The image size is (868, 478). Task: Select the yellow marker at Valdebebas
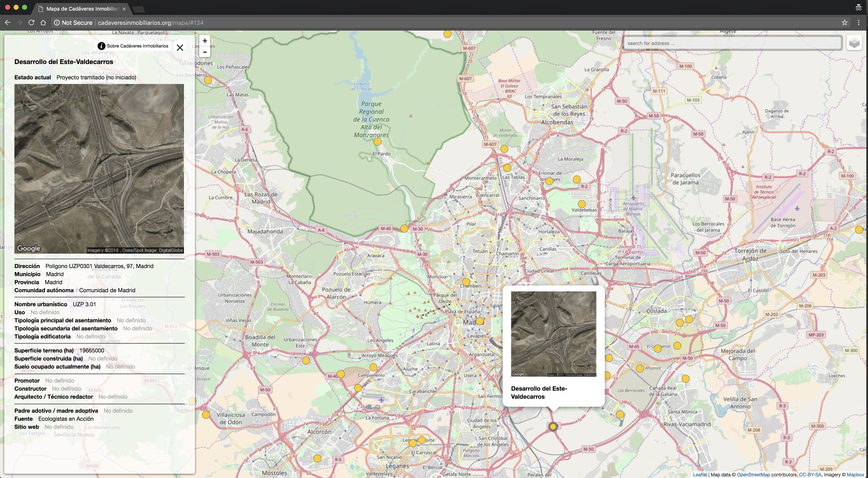[x=581, y=204]
